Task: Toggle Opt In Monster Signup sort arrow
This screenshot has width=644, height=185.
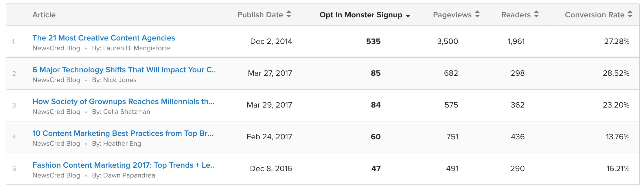Action: pos(408,16)
